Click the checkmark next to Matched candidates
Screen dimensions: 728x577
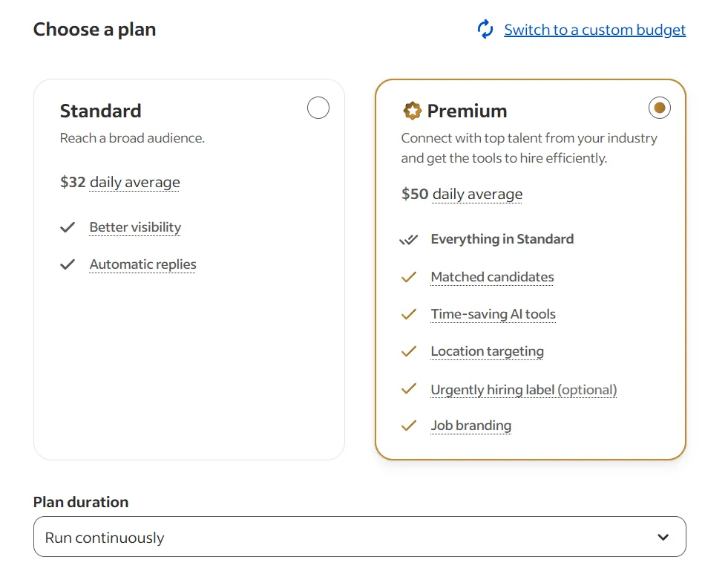409,276
